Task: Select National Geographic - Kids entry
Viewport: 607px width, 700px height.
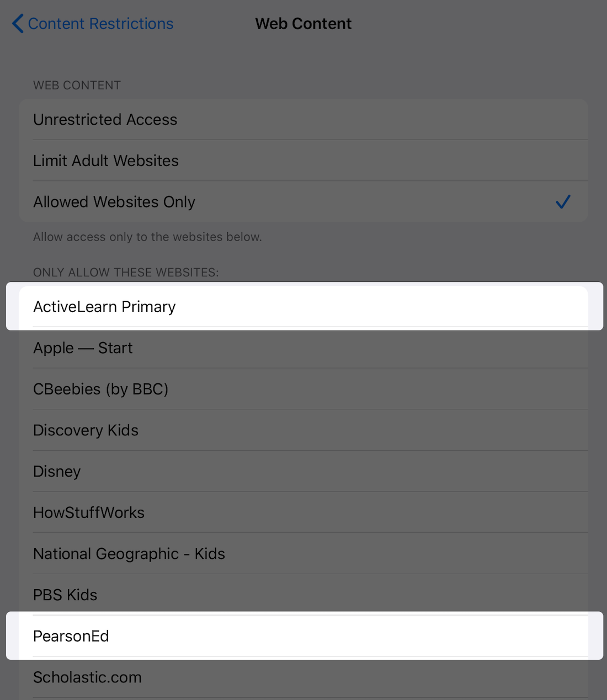Action: point(129,554)
